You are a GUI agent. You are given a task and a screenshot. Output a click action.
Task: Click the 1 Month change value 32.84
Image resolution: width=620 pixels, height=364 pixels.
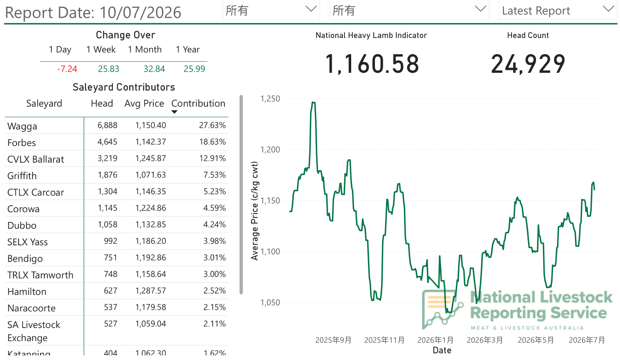click(154, 69)
